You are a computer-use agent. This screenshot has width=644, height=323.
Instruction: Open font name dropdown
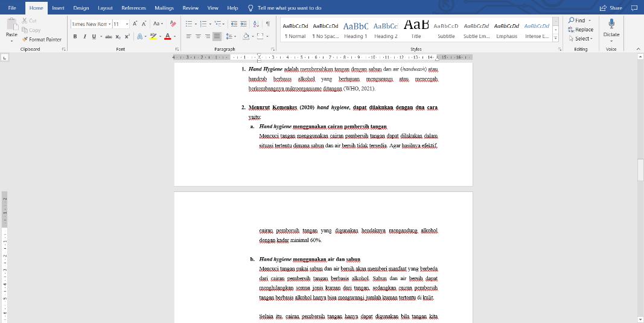pos(110,24)
